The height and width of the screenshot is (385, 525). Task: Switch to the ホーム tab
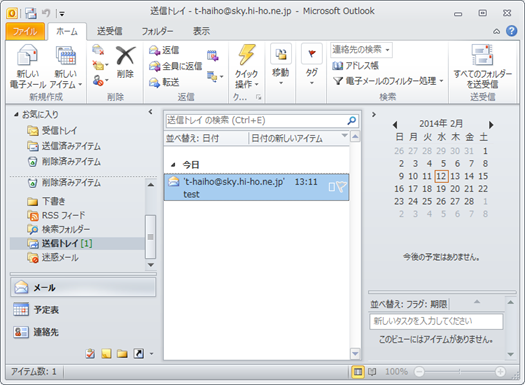[x=67, y=31]
